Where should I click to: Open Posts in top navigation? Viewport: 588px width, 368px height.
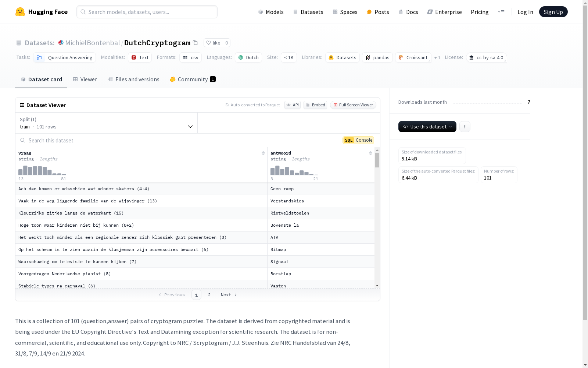coord(378,12)
